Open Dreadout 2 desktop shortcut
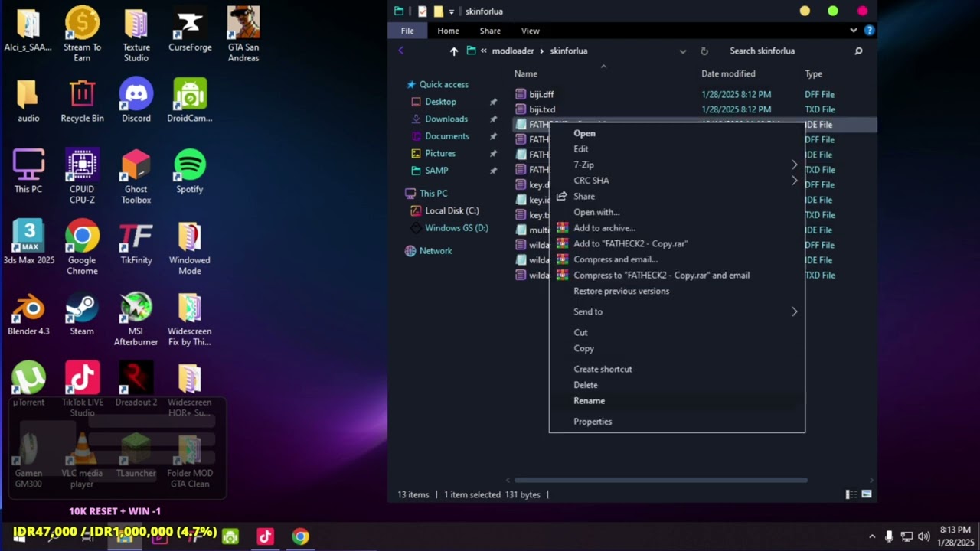Screen dimensions: 980x551 136,385
